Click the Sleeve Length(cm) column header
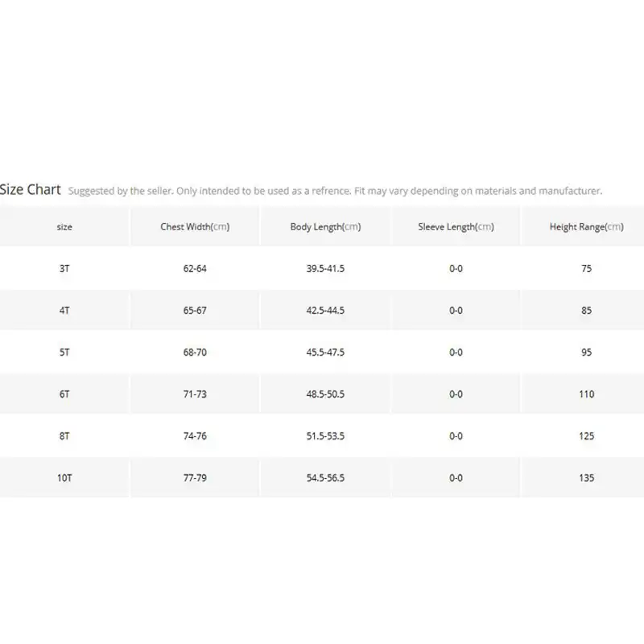 click(x=456, y=227)
